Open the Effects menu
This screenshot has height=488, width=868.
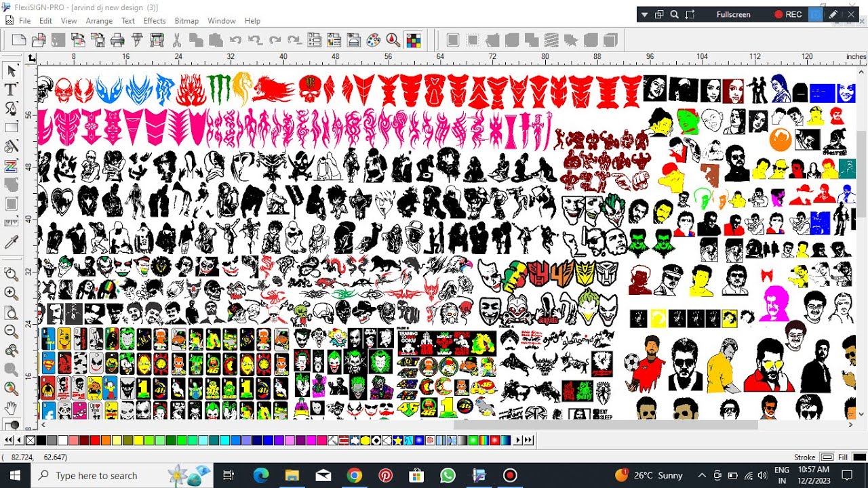[155, 21]
